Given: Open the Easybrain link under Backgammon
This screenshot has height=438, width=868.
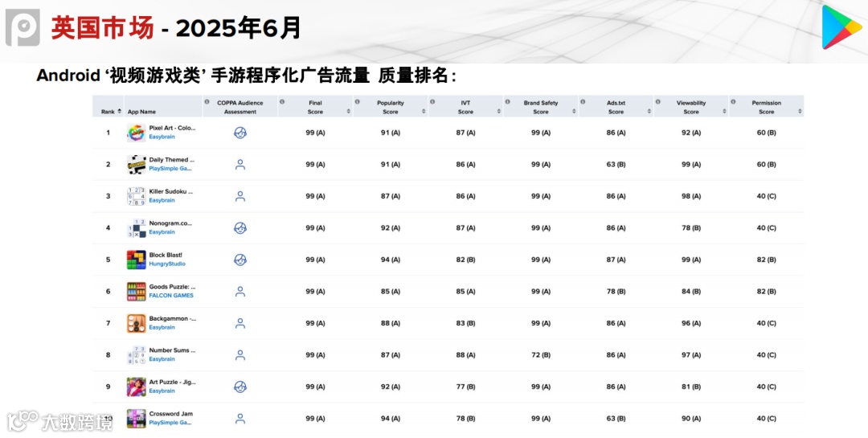Looking at the screenshot, I should [162, 327].
